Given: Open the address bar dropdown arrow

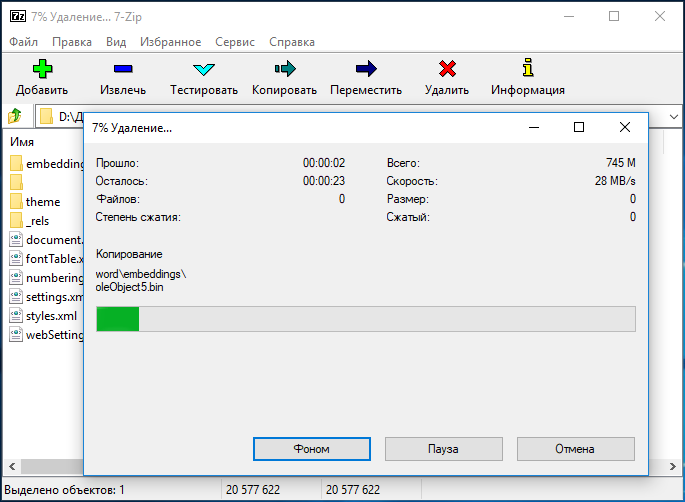Looking at the screenshot, I should (x=674, y=117).
